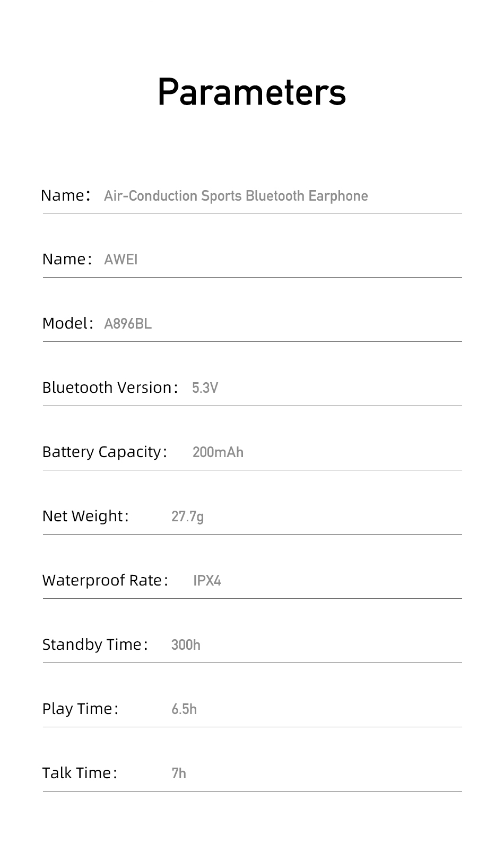Select the Air-Conduction Sports Bluetooth Earphone text
This screenshot has width=504, height=843.
coord(236,196)
